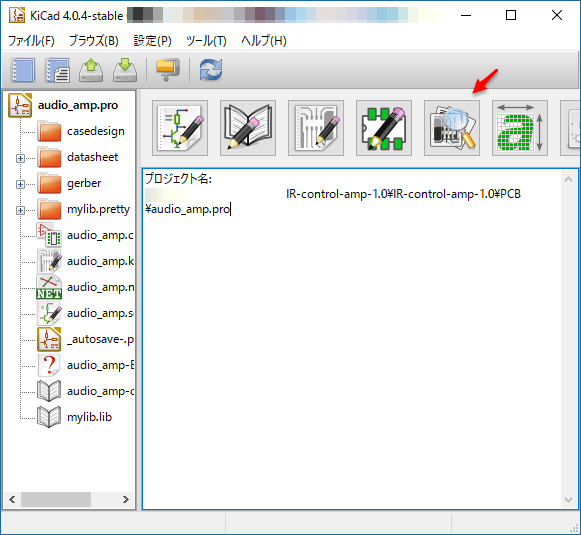581x535 pixels.
Task: Click New project from template icon
Action: pyautogui.click(x=57, y=70)
